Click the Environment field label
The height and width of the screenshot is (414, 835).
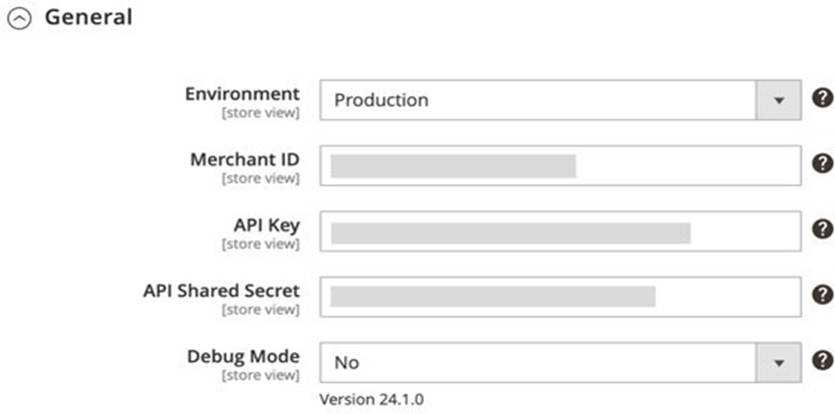241,94
